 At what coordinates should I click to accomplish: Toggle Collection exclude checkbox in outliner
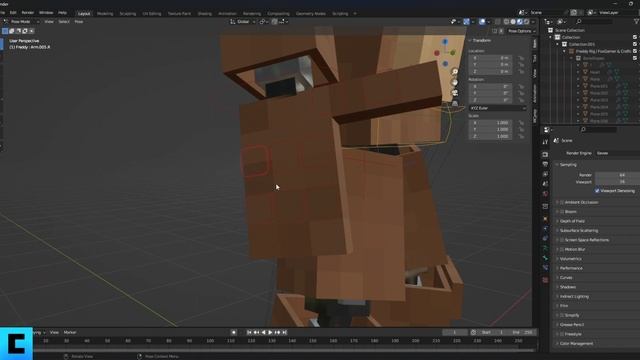[635, 37]
